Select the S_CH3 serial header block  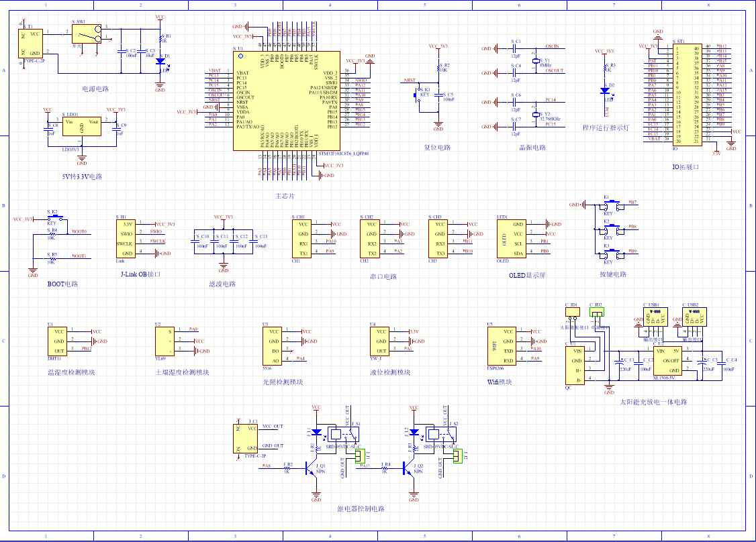438,239
